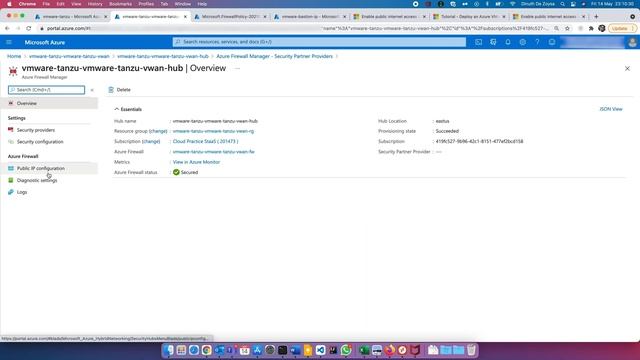Open Azure help question mark
The image size is (640, 360).
coord(537,42)
